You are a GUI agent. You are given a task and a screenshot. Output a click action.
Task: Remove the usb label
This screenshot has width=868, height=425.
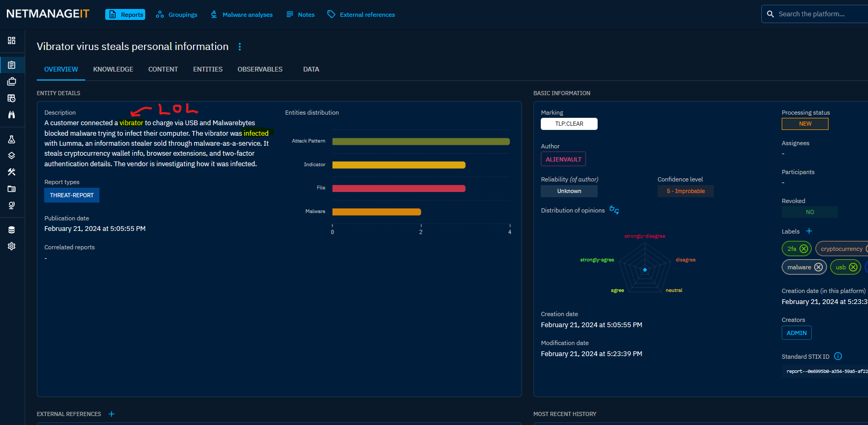pyautogui.click(x=853, y=267)
